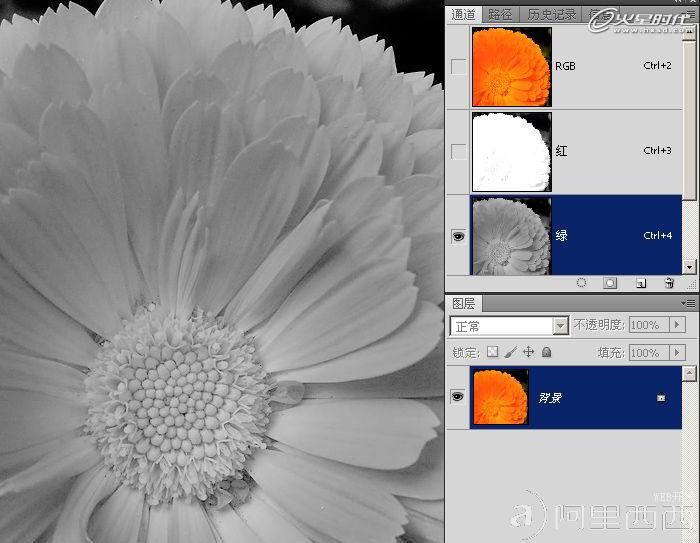The image size is (700, 543).
Task: Expand the 填充 slider arrow
Action: click(x=677, y=352)
